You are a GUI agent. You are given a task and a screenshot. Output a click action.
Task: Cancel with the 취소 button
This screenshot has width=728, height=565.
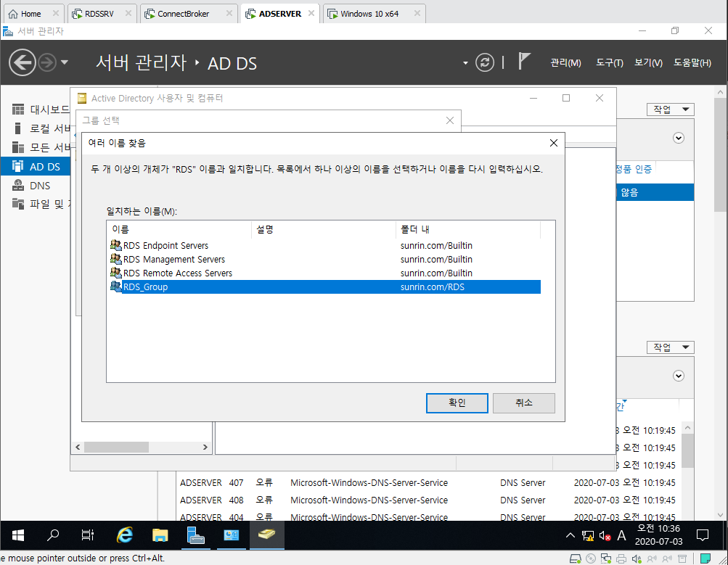point(524,403)
